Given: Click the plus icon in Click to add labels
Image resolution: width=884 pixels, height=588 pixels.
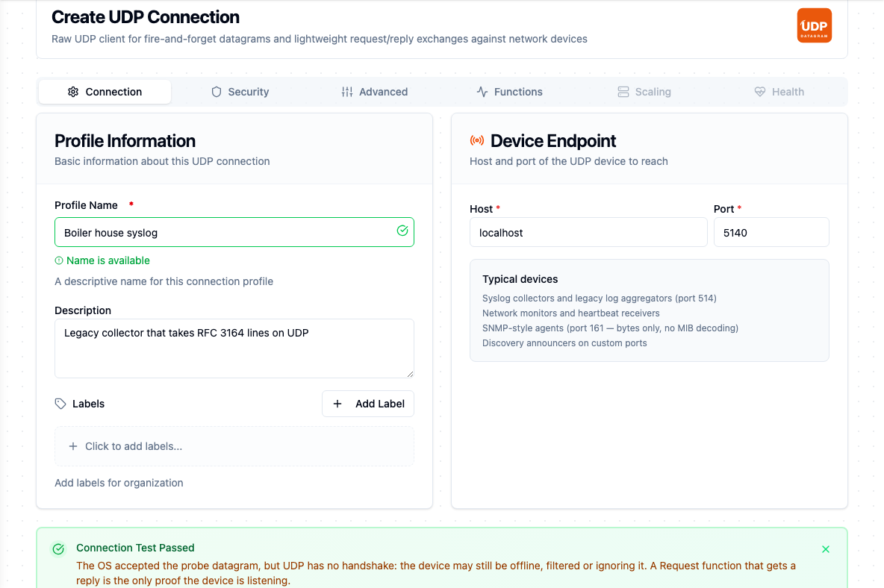Looking at the screenshot, I should pyautogui.click(x=72, y=446).
